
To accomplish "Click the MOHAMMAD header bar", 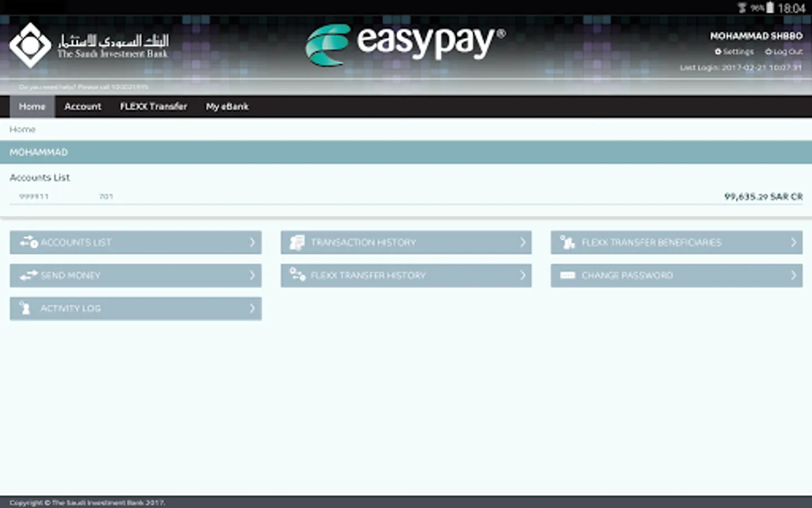I will click(406, 152).
